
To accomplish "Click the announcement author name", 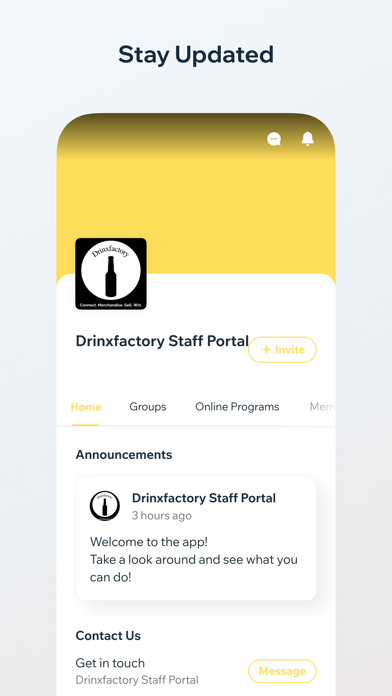I will pyautogui.click(x=204, y=498).
